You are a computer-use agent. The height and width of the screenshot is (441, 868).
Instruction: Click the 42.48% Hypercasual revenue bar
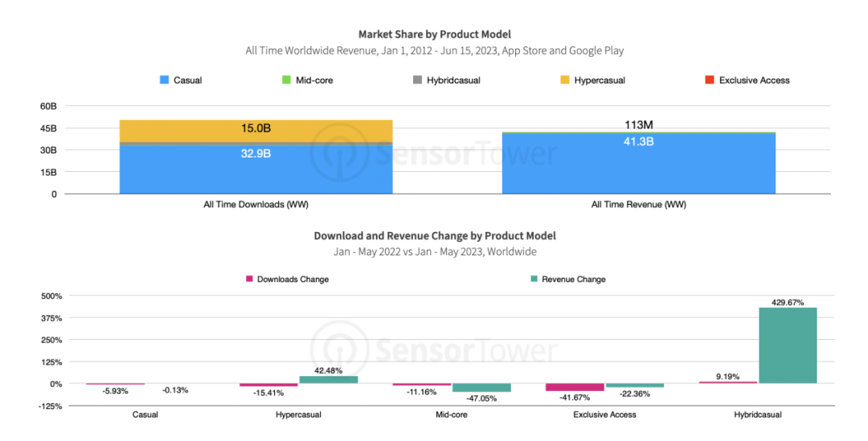(328, 380)
